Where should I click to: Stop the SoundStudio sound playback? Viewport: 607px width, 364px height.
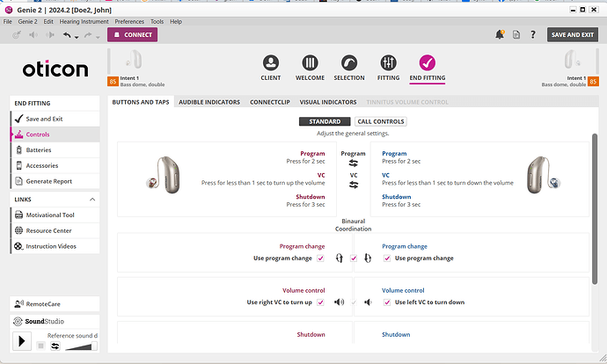click(40, 346)
